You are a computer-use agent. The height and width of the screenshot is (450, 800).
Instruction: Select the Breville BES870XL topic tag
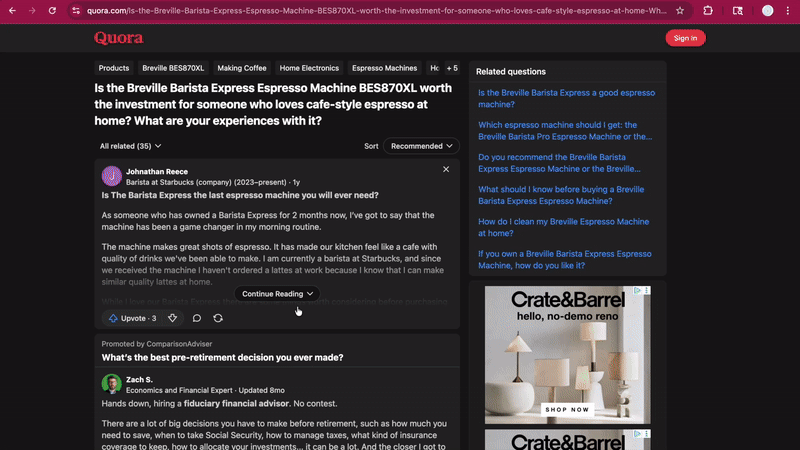(173, 68)
